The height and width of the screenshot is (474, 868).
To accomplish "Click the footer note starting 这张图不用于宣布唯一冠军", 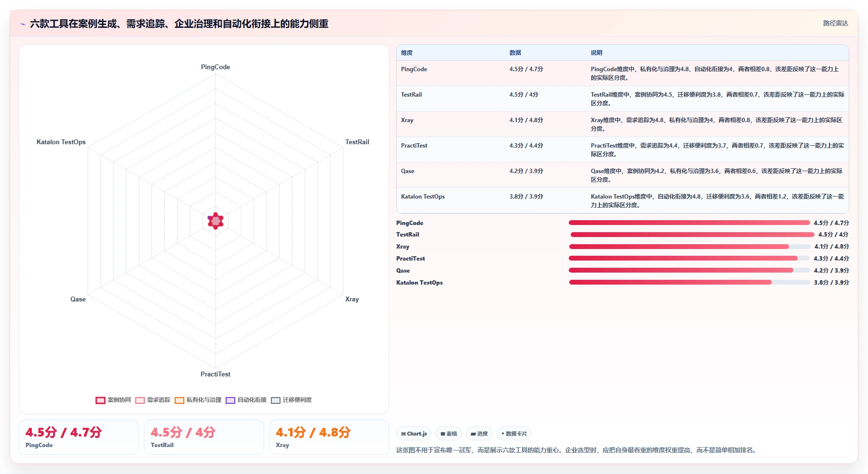I will [x=577, y=450].
